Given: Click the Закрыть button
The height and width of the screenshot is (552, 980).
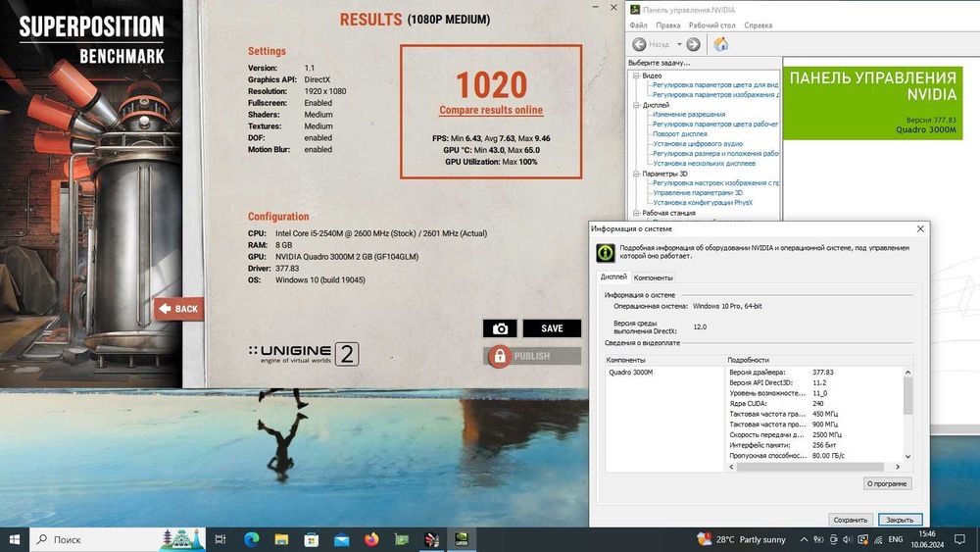Looking at the screenshot, I should click(900, 520).
